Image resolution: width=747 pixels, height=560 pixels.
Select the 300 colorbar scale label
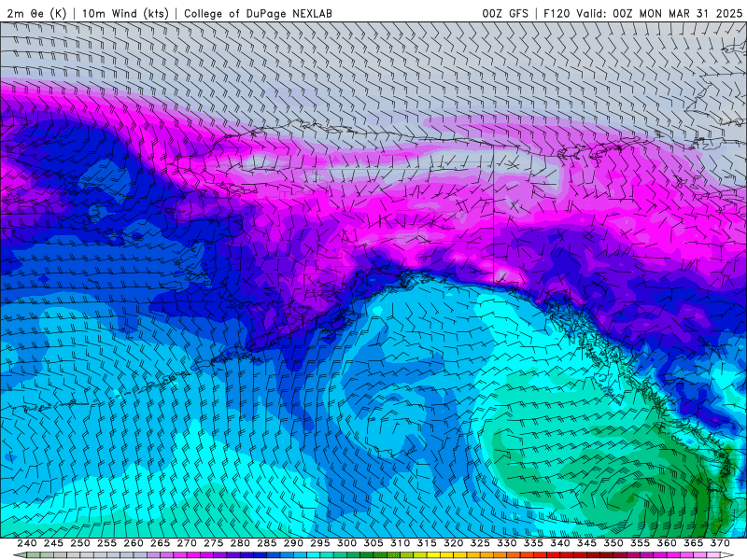point(346,543)
